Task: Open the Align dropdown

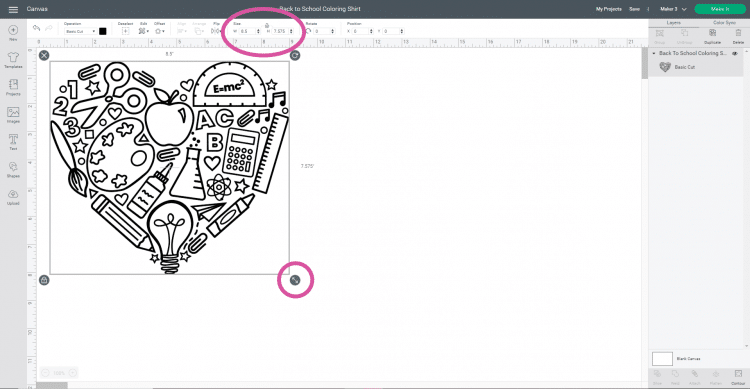Action: click(182, 31)
